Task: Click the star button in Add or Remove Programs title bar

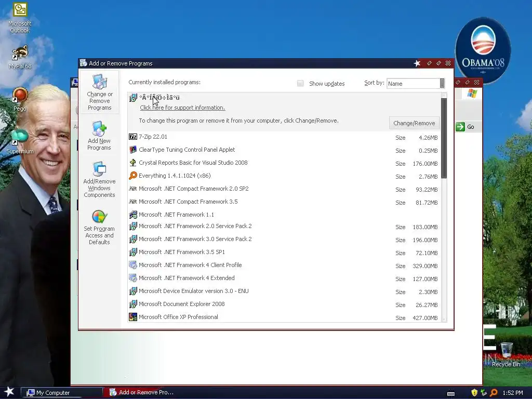Action: click(x=417, y=63)
